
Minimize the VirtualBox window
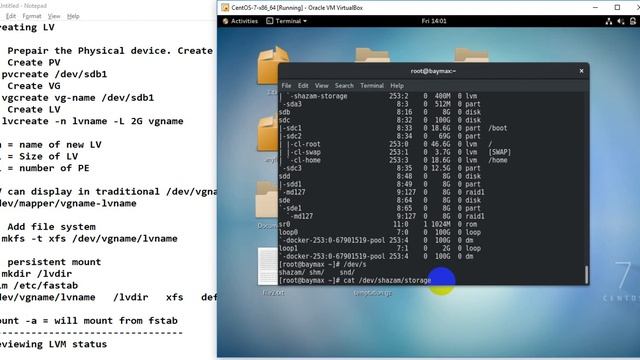coord(595,7)
